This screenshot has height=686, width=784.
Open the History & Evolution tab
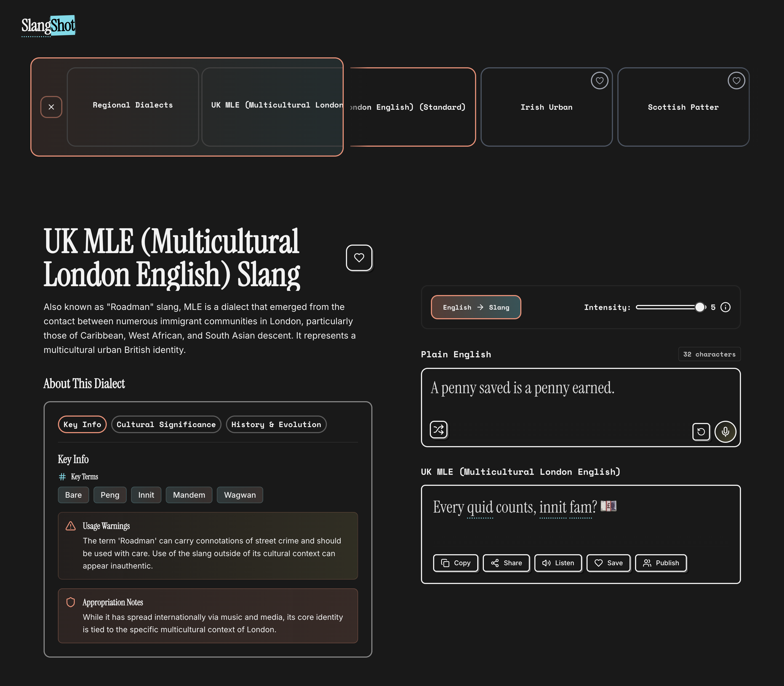pyautogui.click(x=276, y=425)
